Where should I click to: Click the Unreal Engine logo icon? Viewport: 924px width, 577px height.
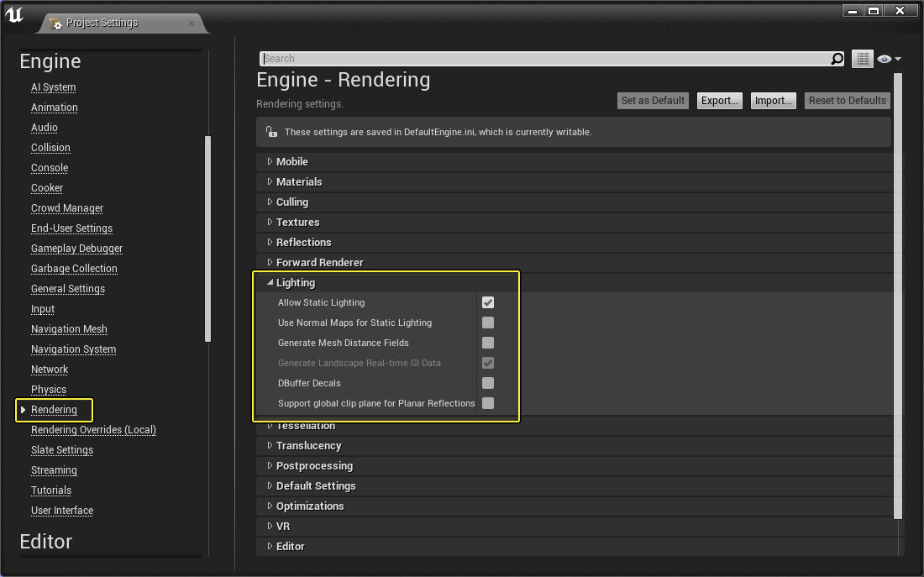[14, 14]
